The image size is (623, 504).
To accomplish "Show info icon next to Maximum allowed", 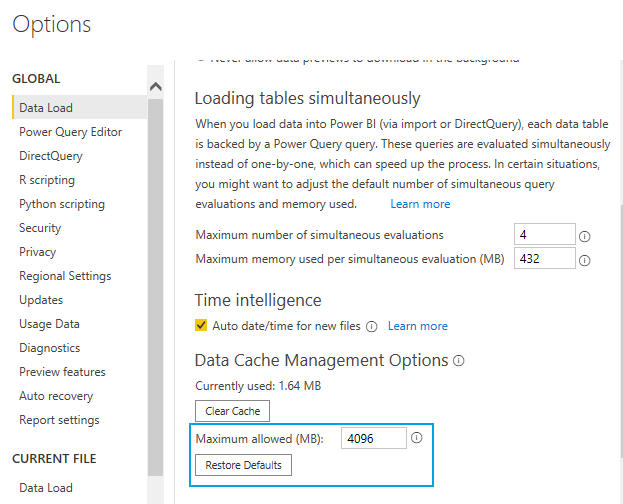I will (416, 438).
